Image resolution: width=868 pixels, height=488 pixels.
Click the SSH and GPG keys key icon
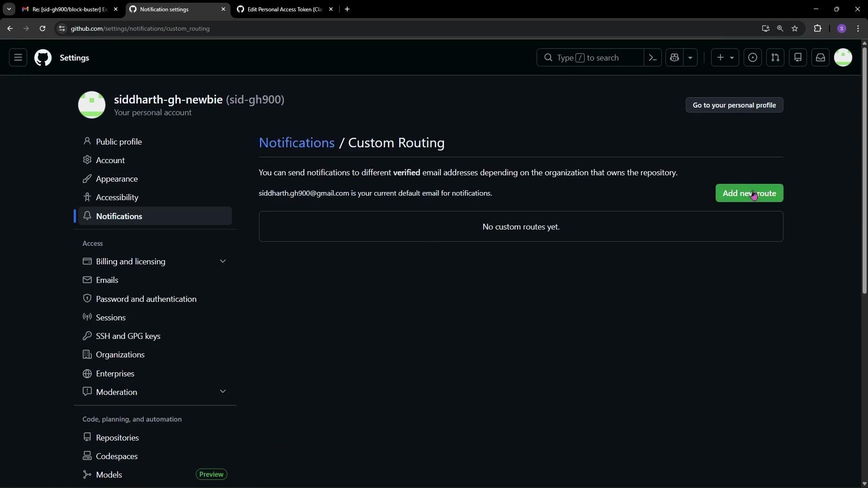click(87, 336)
